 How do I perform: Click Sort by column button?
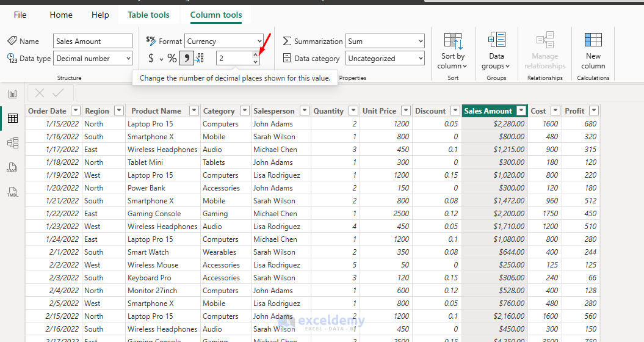pyautogui.click(x=452, y=51)
